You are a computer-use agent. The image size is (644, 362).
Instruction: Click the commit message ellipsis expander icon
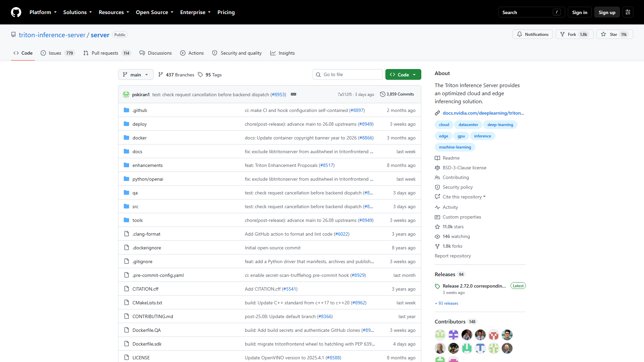tap(293, 94)
